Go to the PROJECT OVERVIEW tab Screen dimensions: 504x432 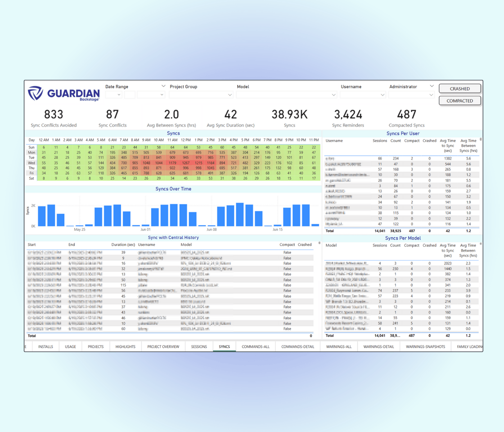(x=163, y=346)
